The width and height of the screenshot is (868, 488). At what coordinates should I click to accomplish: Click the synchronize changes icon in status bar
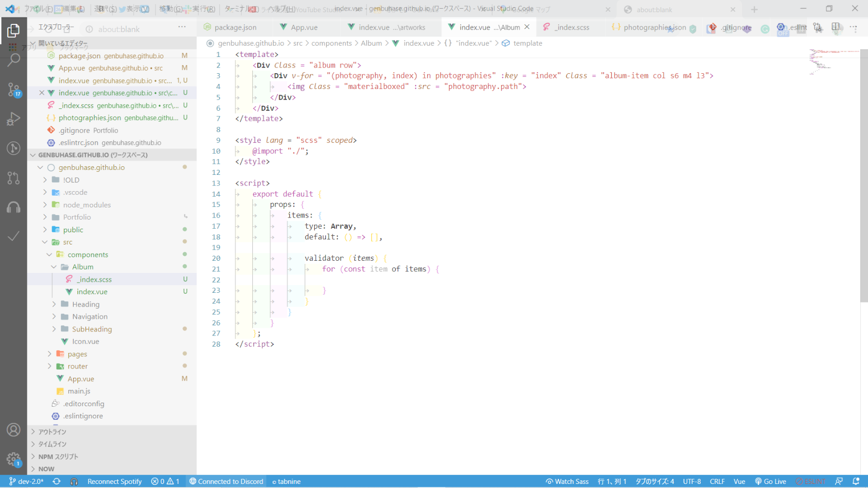[56, 481]
